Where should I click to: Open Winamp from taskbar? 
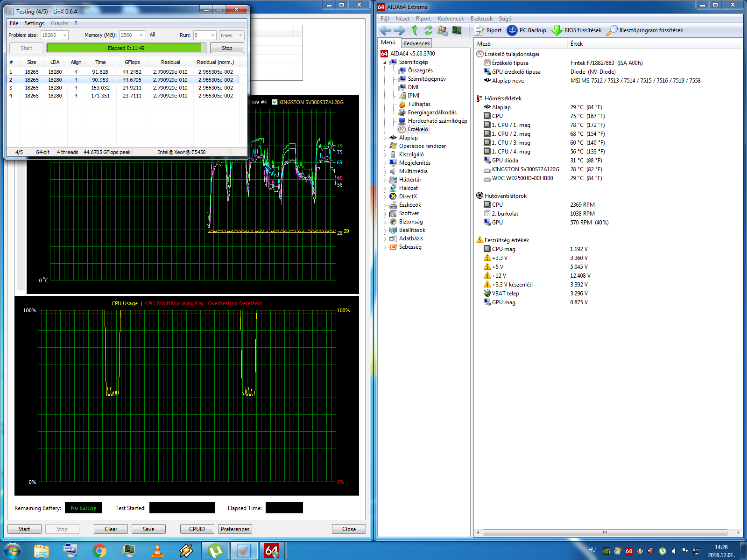click(186, 551)
